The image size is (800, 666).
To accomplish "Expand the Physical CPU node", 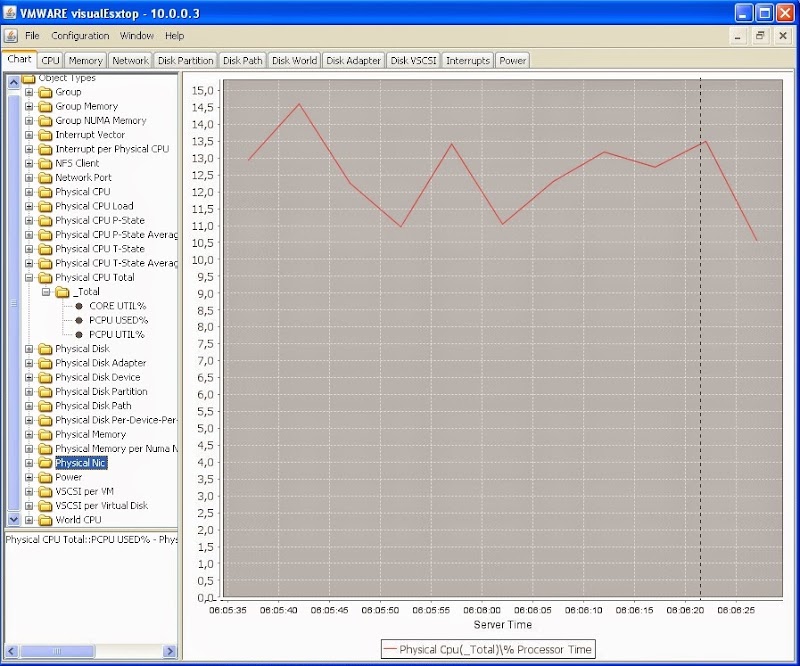I will (x=29, y=192).
